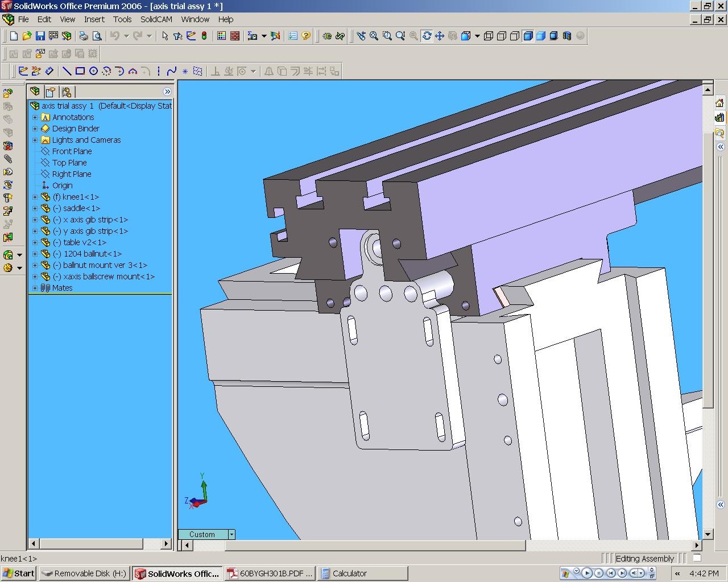Screen dimensions: 728x582
Task: Open the SolidCAM menu
Action: [x=156, y=19]
